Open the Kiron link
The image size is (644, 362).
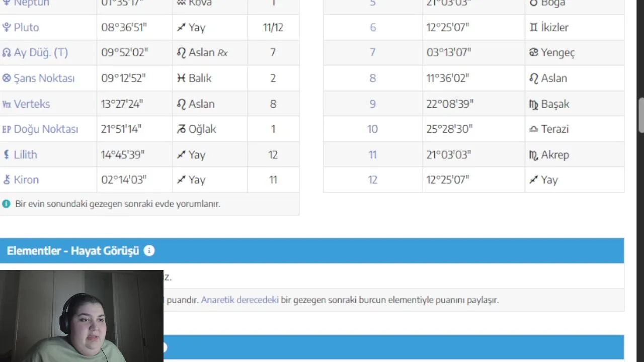[26, 179]
